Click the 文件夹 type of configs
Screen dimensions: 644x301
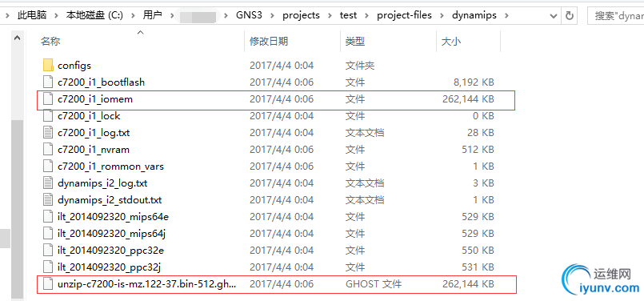click(360, 65)
